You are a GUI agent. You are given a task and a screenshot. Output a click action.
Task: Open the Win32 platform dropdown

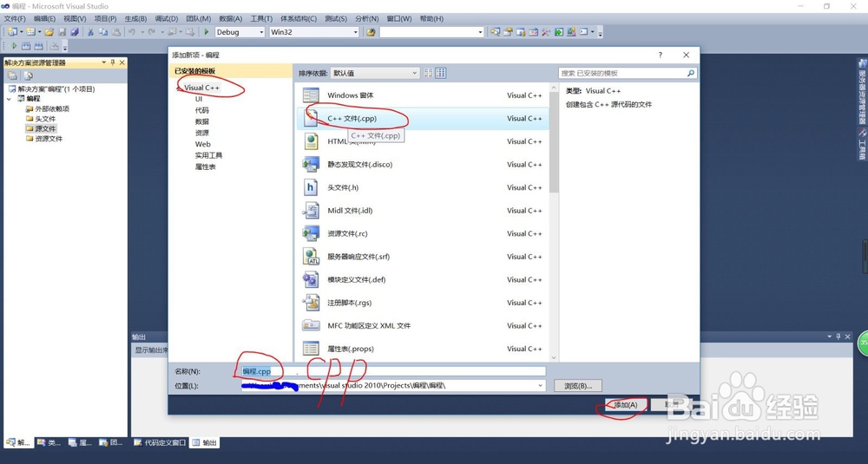coord(355,32)
